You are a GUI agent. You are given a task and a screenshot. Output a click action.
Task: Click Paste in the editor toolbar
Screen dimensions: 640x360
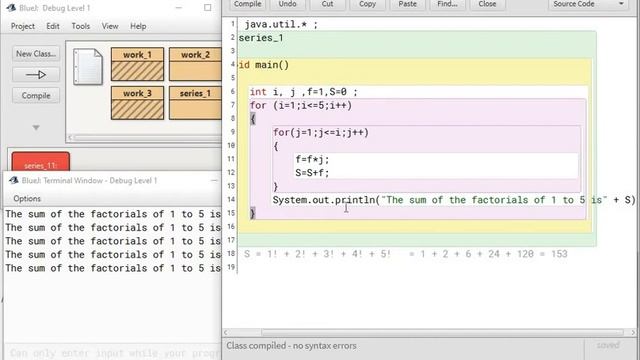pos(407,4)
